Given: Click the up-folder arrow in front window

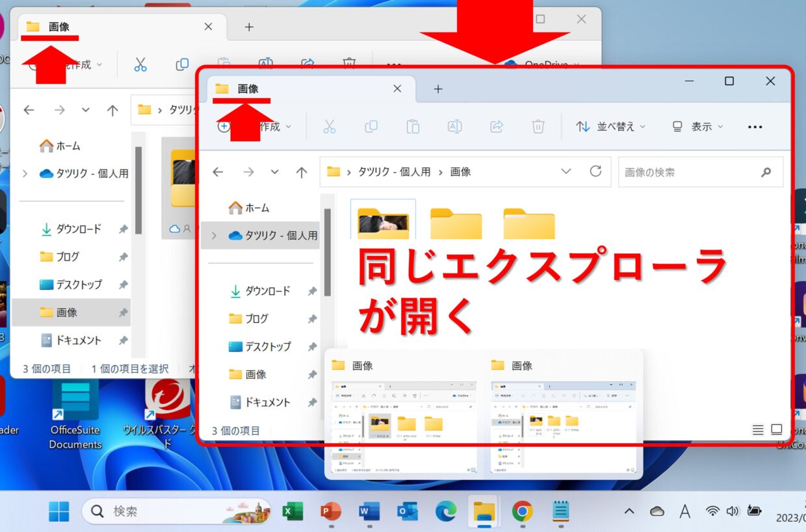Looking at the screenshot, I should pos(302,172).
